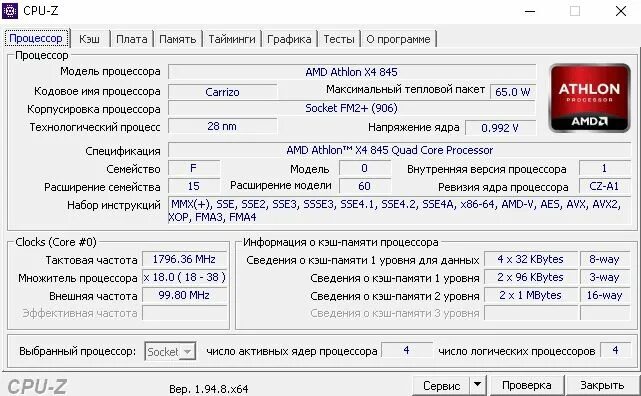The image size is (641, 396).
Task: Click the core voltage value 0.992 V
Action: (x=500, y=128)
